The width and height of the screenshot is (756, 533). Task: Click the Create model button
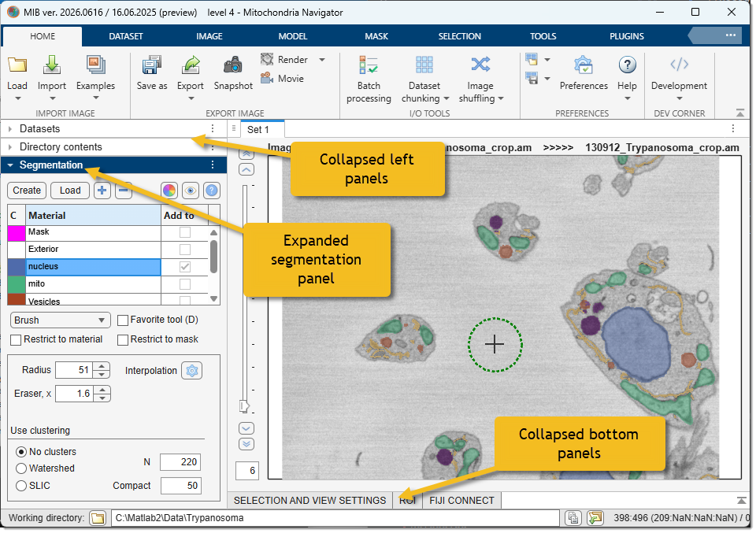27,191
